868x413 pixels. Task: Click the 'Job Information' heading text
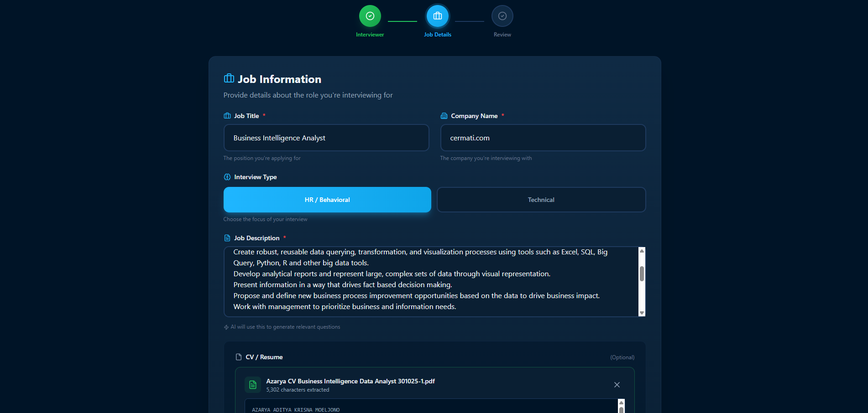[279, 79]
